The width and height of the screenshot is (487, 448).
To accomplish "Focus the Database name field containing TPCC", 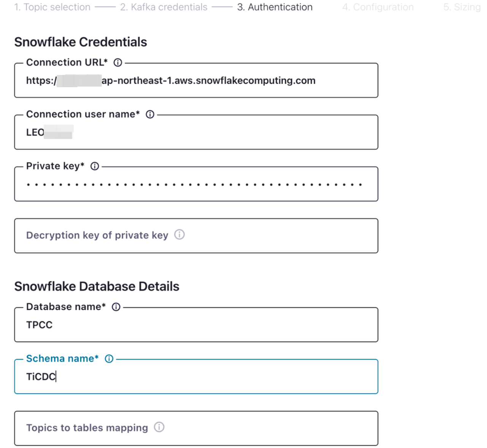I will coord(196,325).
